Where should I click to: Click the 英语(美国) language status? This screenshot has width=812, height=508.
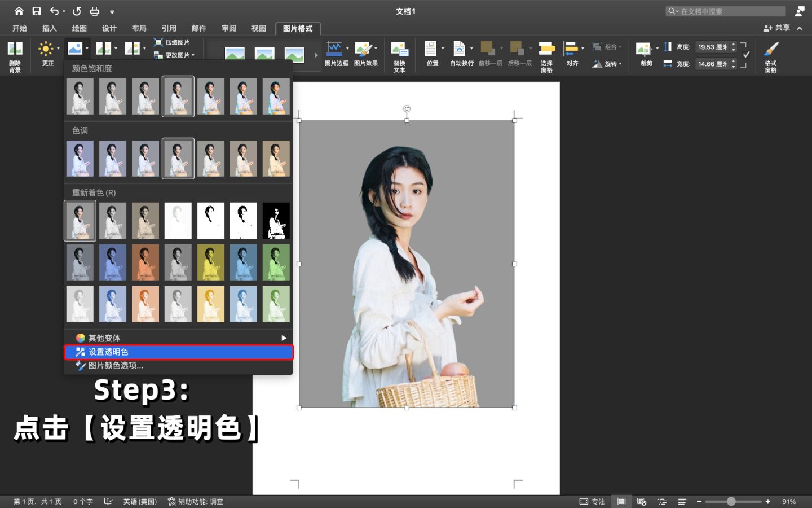tap(140, 501)
